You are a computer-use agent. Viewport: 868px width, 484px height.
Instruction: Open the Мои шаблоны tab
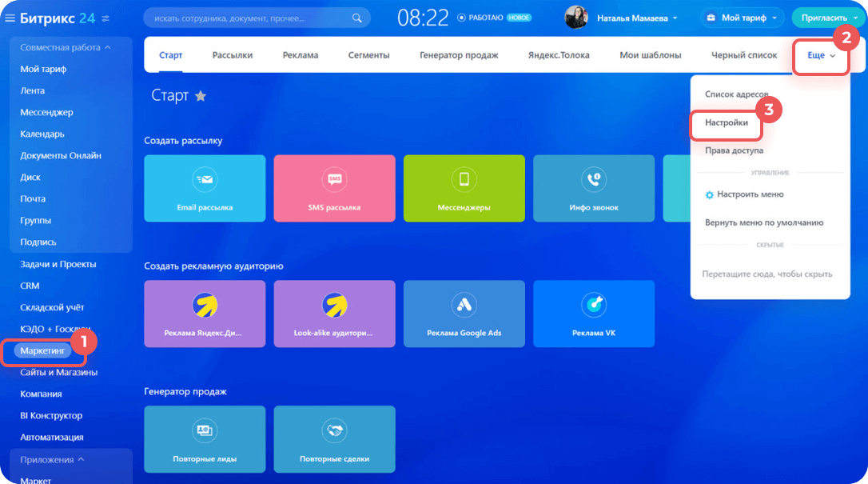pyautogui.click(x=651, y=55)
